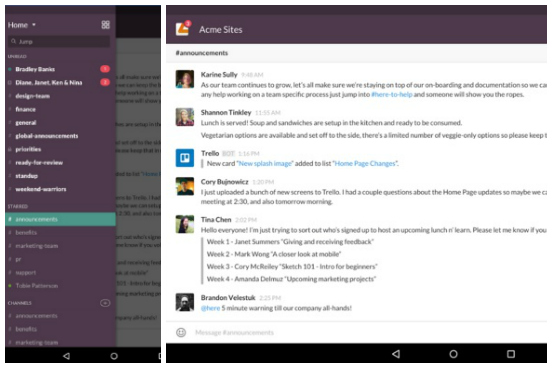Screen dimensions: 552x368
Task: Focus the Jump search field
Action: coord(59,42)
